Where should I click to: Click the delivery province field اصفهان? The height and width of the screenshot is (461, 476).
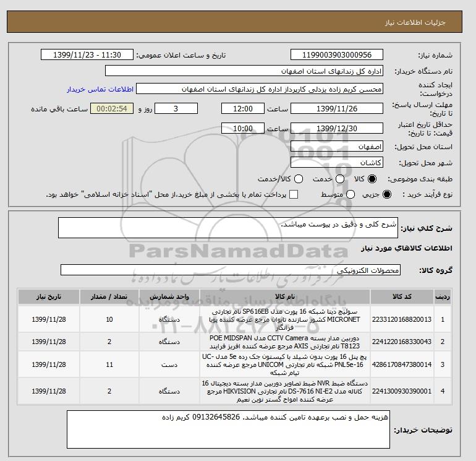tap(337, 147)
